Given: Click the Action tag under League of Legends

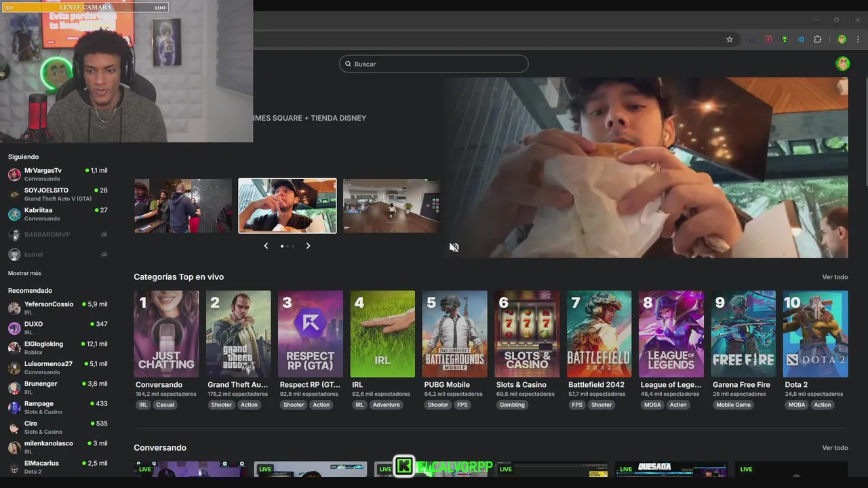Looking at the screenshot, I should [x=678, y=405].
